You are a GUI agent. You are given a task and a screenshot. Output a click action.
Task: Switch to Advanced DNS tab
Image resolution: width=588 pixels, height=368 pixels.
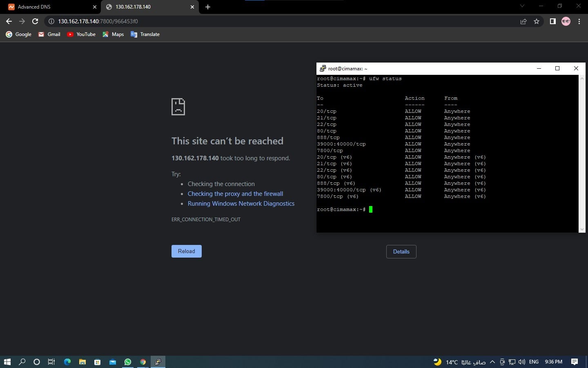[49, 7]
